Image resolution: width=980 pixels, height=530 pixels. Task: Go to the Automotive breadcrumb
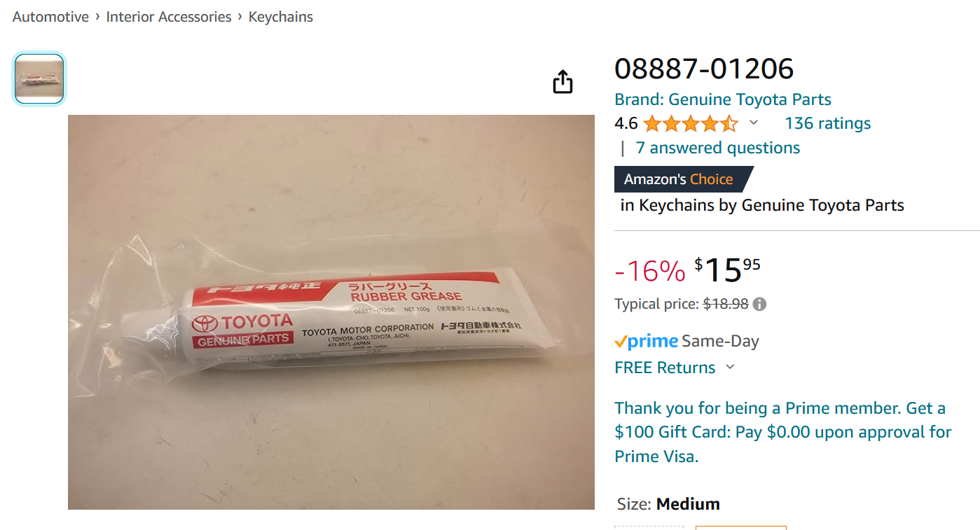(50, 17)
